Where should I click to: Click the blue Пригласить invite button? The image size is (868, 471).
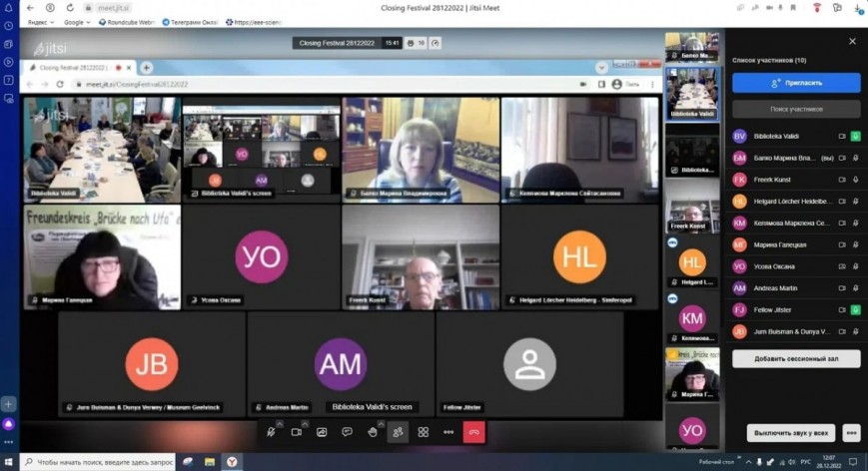(x=795, y=83)
